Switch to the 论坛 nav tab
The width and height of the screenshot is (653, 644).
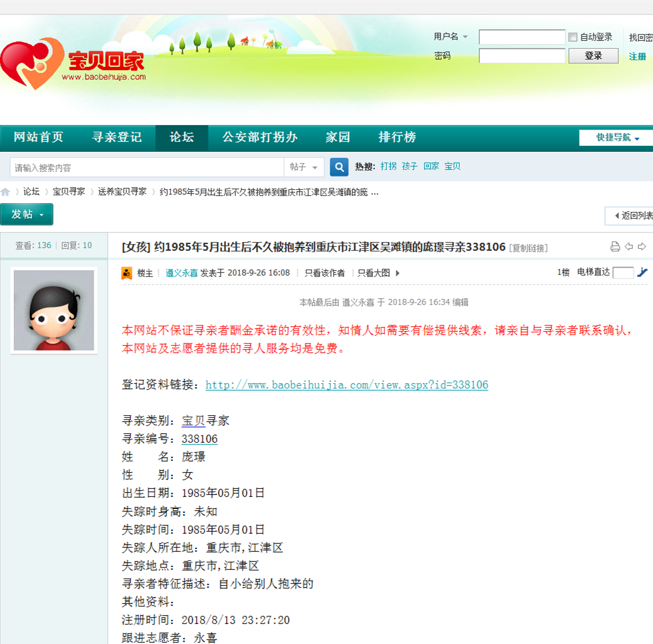(182, 137)
